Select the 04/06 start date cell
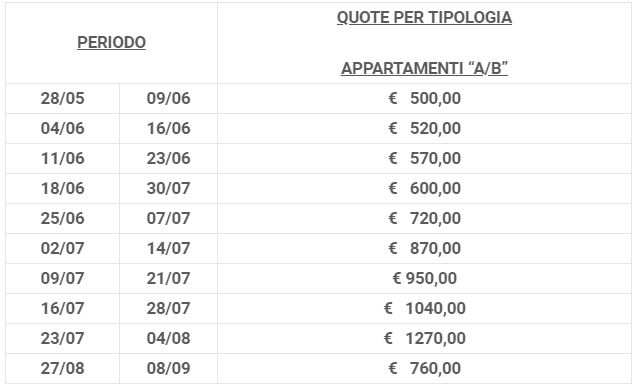The image size is (636, 388). click(62, 129)
